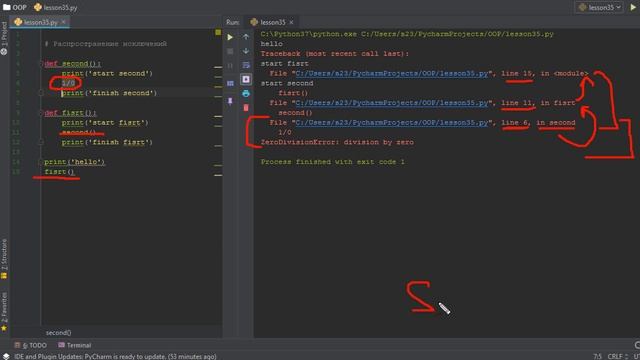
Task: Close the lesson35.py editor tab
Action: 64,22
